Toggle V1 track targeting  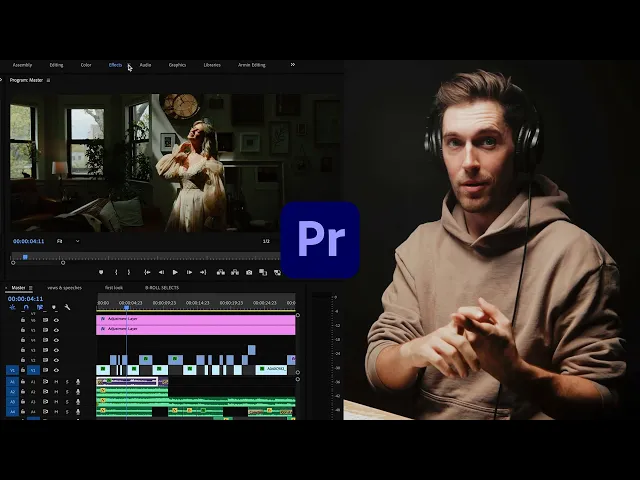(33, 370)
